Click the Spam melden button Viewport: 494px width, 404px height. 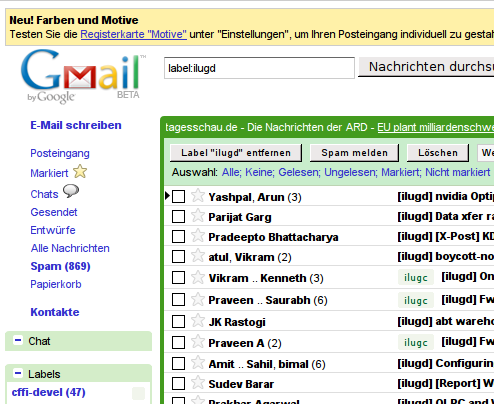pyautogui.click(x=354, y=153)
